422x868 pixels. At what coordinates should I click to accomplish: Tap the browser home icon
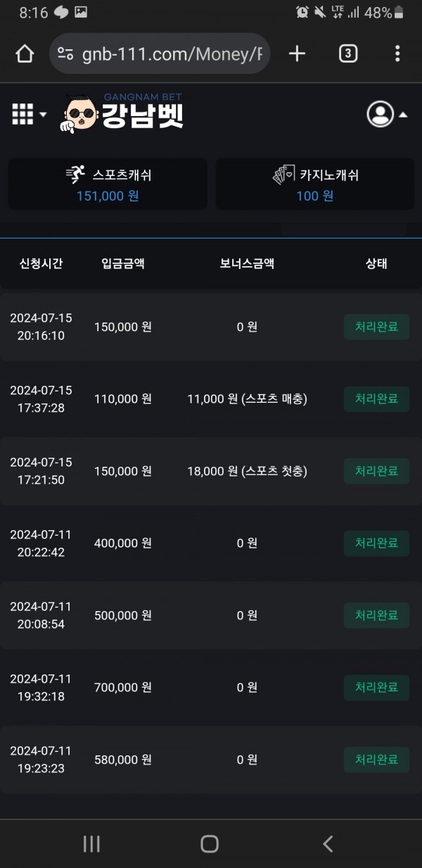point(25,54)
